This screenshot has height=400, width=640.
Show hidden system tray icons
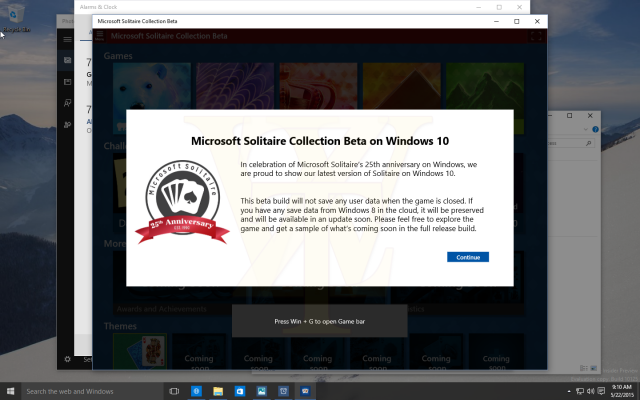click(x=569, y=391)
